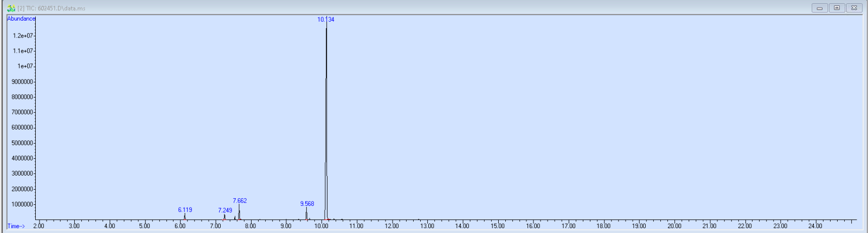Screen dimensions: 868x233
Task: Select the peak label 7.662
Action: pyautogui.click(x=240, y=200)
